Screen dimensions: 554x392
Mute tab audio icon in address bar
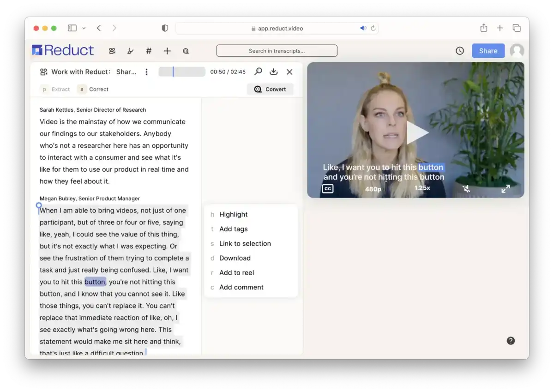[363, 28]
